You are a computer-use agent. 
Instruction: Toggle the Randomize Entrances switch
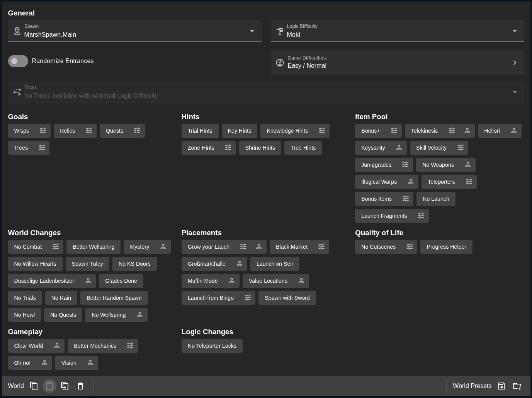[18, 61]
